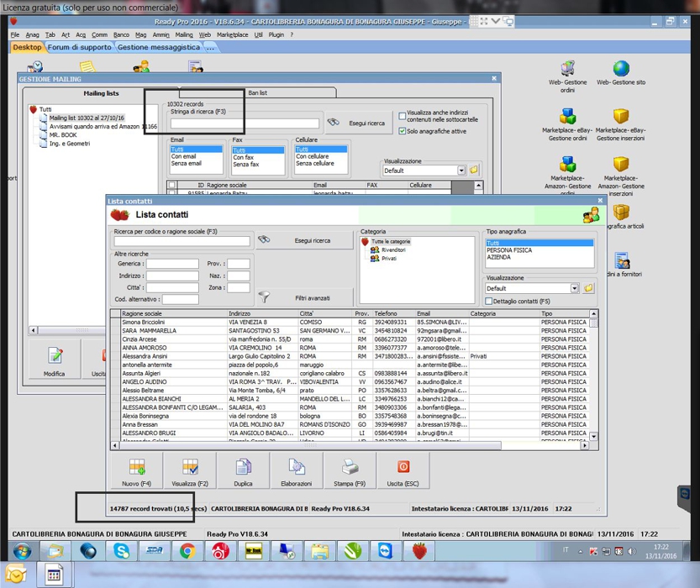Click Esegui ricerca in Gestione Mailing

pyautogui.click(x=359, y=123)
